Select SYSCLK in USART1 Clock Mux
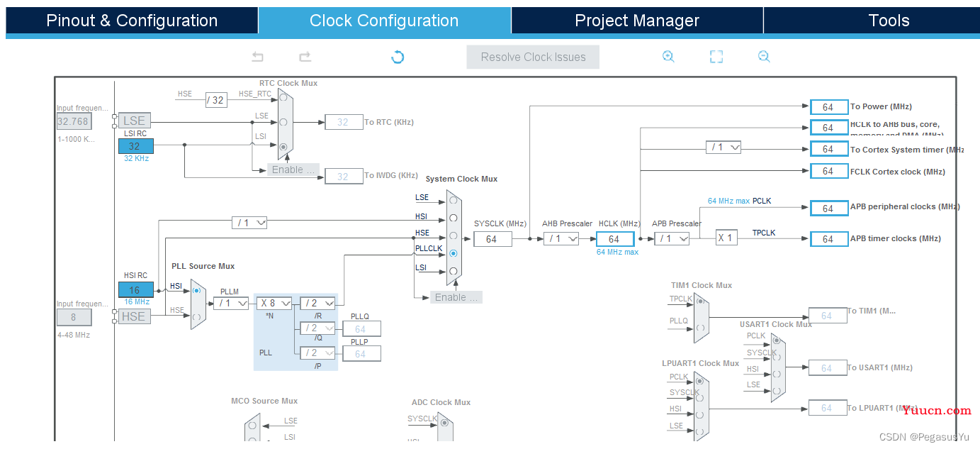Image resolution: width=980 pixels, height=449 pixels. point(777,359)
